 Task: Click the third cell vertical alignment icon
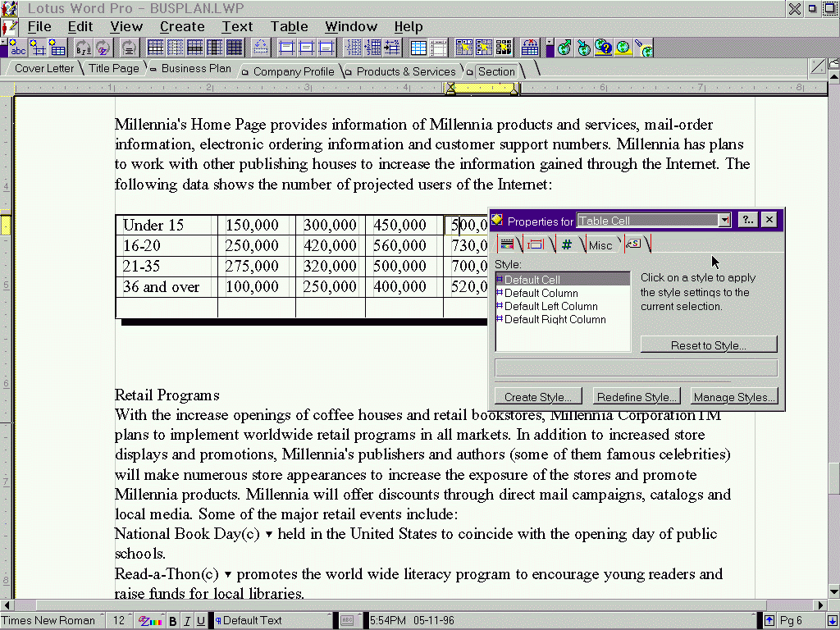[326, 48]
